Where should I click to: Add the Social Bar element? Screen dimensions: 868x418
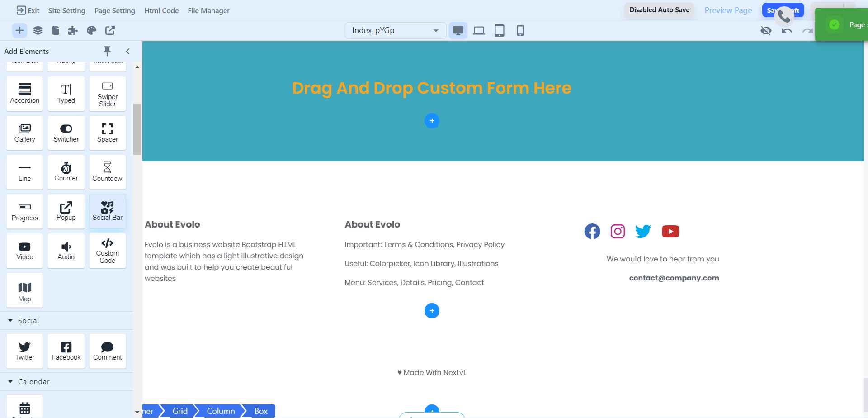(107, 211)
